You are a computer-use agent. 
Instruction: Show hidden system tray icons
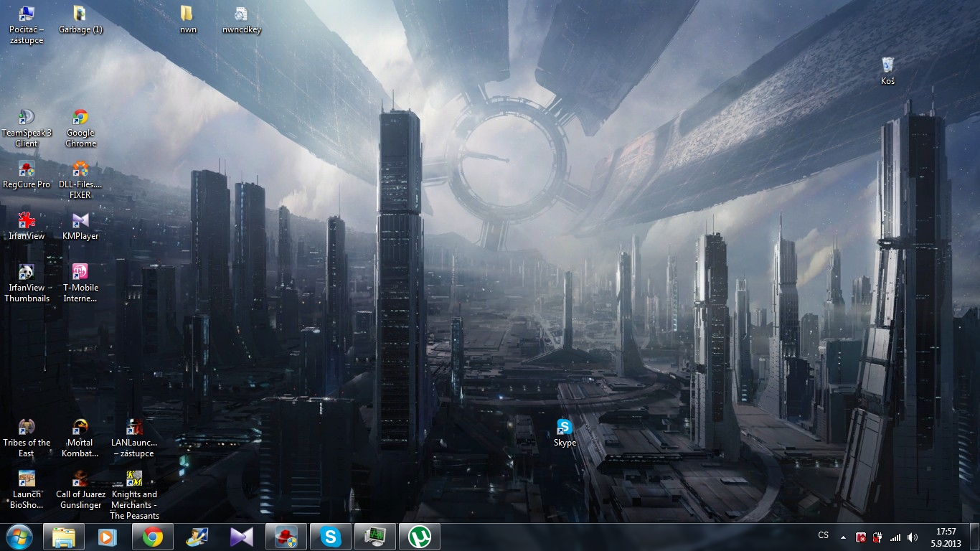click(x=842, y=537)
